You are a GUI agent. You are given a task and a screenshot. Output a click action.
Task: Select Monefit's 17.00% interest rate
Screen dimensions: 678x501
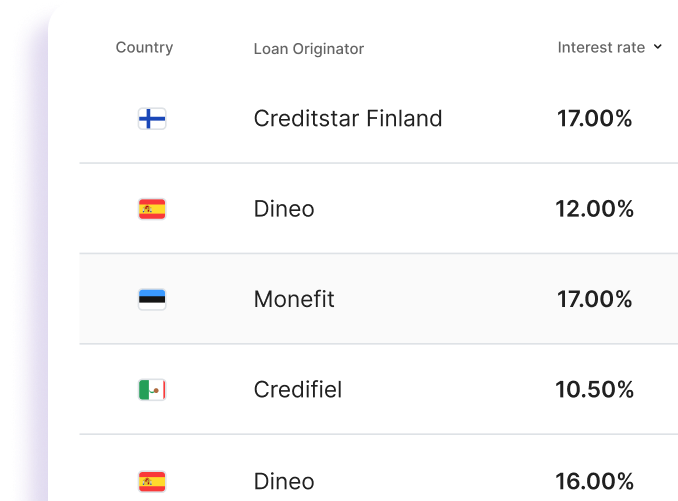(595, 299)
